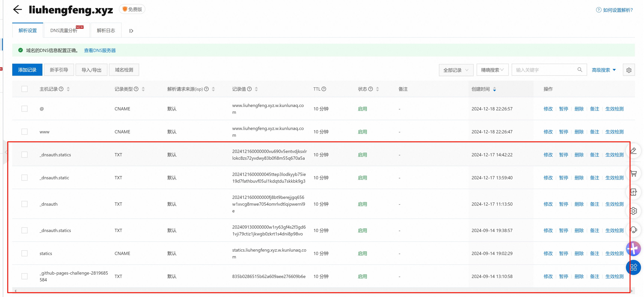This screenshot has width=644, height=297.
Task: Expand the 精确搜索 search mode dropdown
Action: tap(492, 70)
